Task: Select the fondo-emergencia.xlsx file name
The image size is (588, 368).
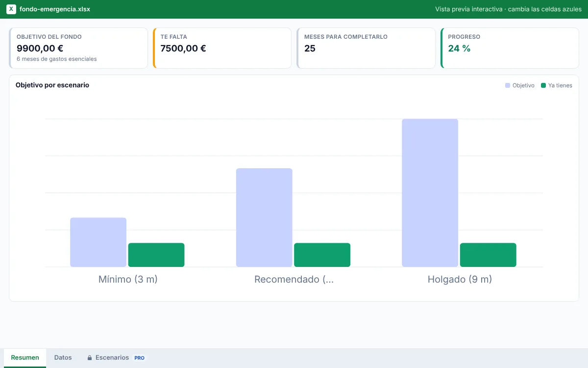Action: [55, 9]
